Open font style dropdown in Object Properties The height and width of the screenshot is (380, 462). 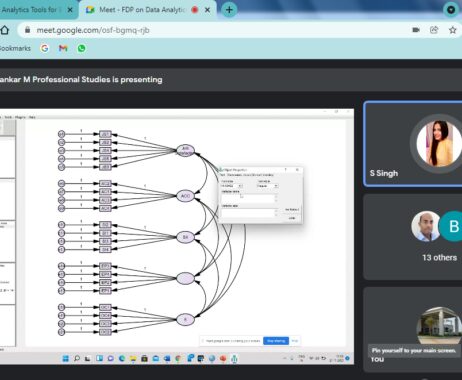[267, 186]
